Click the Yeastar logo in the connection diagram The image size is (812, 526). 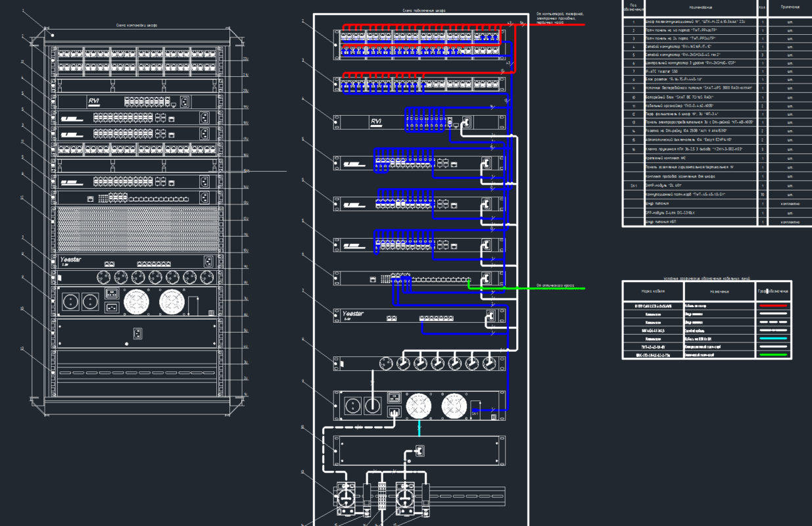tap(358, 315)
